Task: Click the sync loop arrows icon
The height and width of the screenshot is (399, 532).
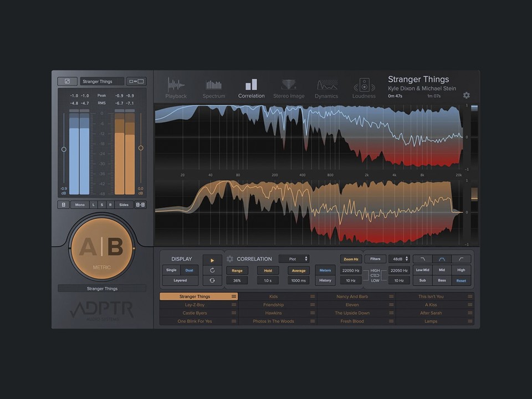Action: (x=212, y=280)
